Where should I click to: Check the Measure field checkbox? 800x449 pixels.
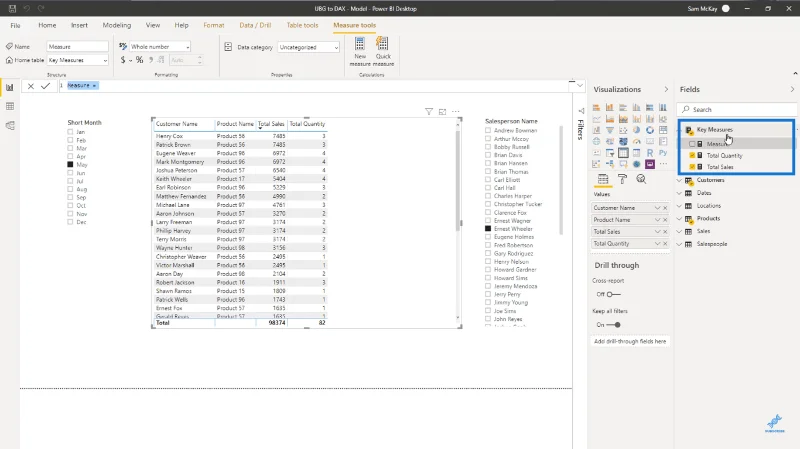[x=692, y=144]
